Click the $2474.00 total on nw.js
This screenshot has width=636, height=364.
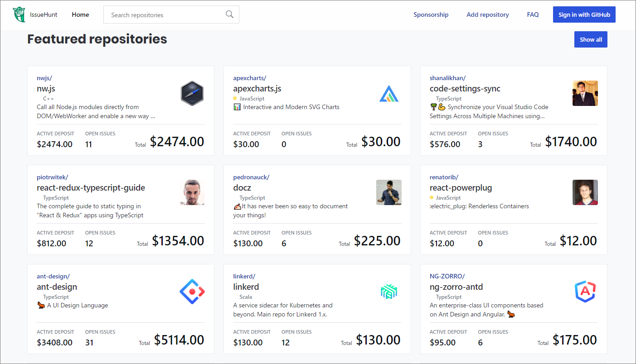coord(177,141)
